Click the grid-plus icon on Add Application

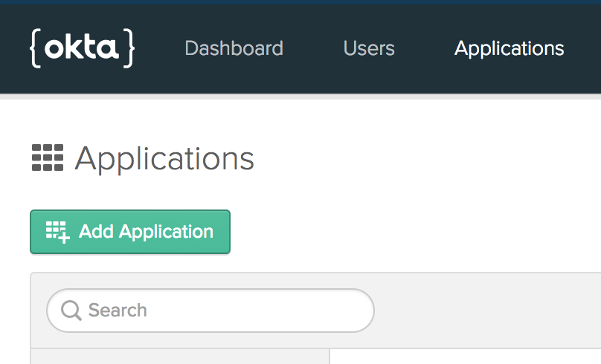pyautogui.click(x=57, y=232)
